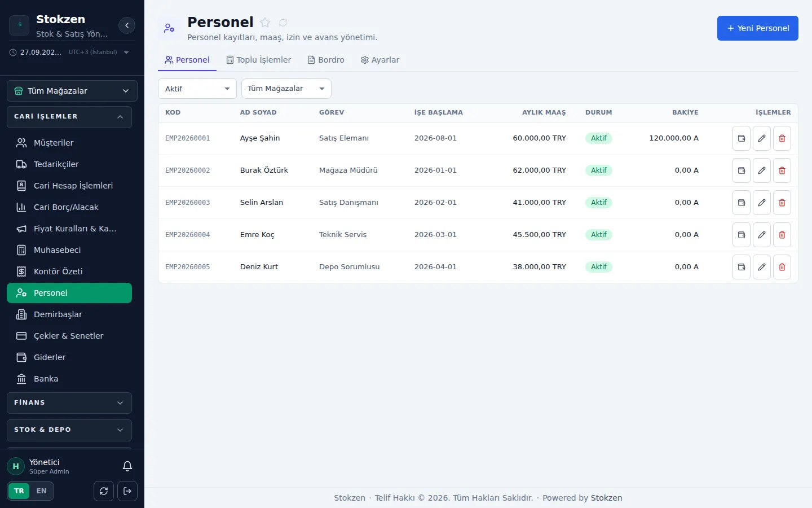Click Stokzen link in footer

point(606,498)
